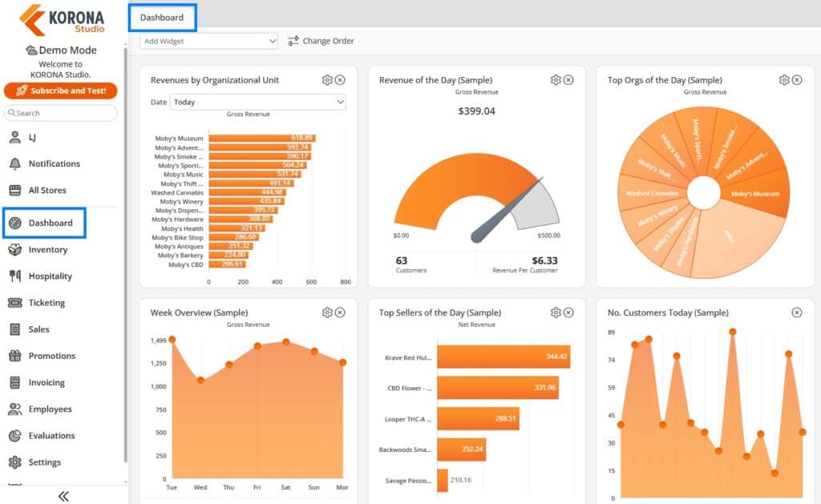Expand the Date dropdown showing Today
Image resolution: width=821 pixels, height=504 pixels.
257,102
